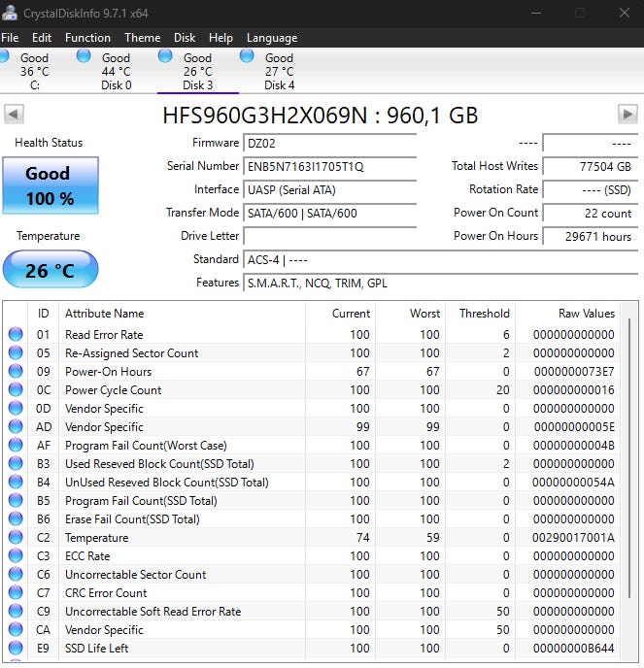
Task: Click the status orb for Read Error Rate
Action: click(16, 334)
